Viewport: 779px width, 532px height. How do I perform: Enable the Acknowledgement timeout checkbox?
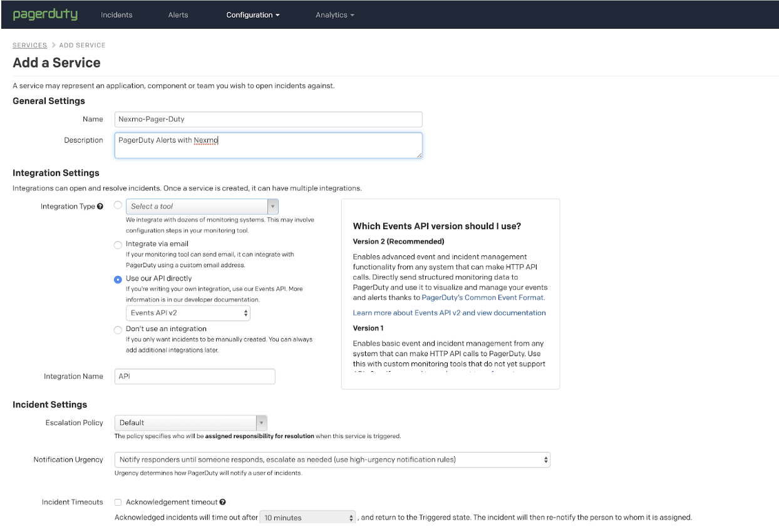(x=118, y=502)
